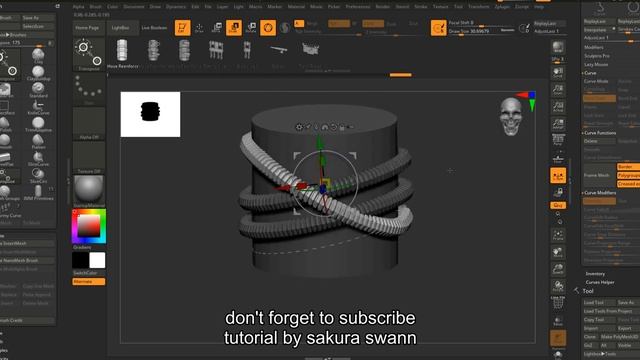This screenshot has width=640, height=360.
Task: Click the Gradient button
Action: pyautogui.click(x=89, y=247)
